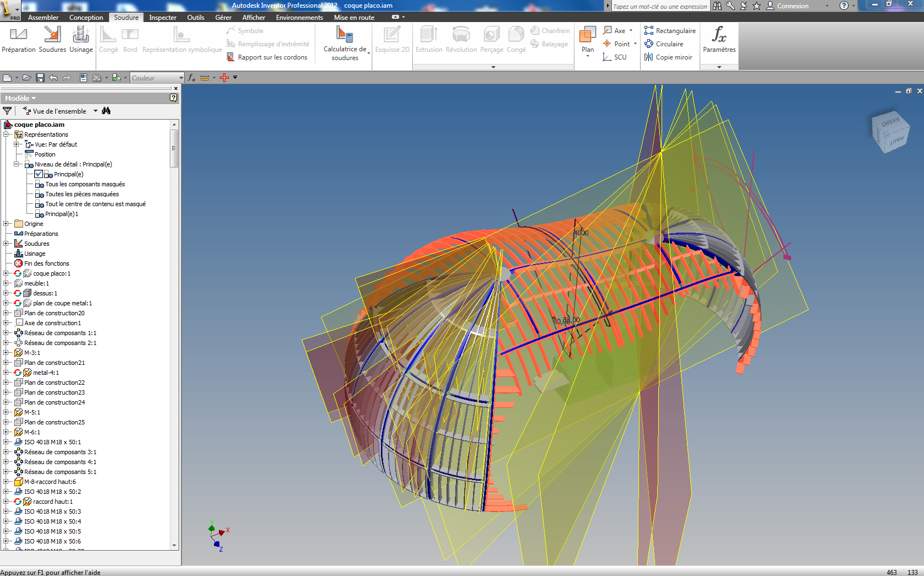Screen dimensions: 924x576
Task: Click the browser vertical scrollbar thumb
Action: coord(174,148)
